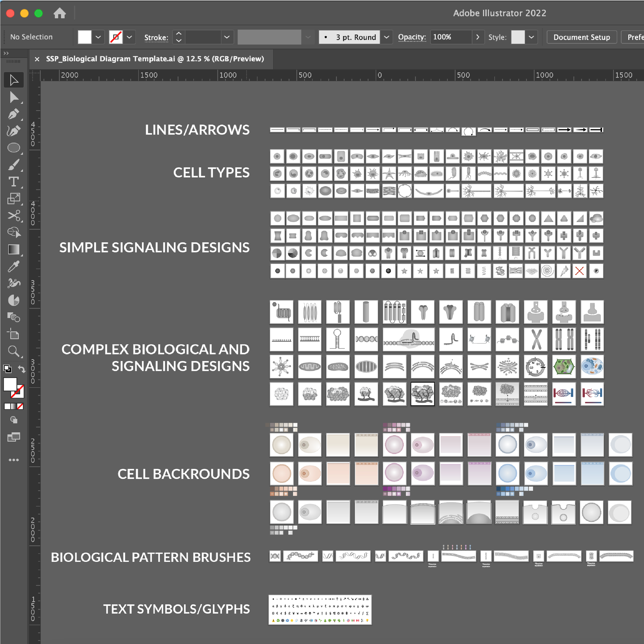Click the Document Setup button
The image size is (644, 644).
pyautogui.click(x=582, y=37)
